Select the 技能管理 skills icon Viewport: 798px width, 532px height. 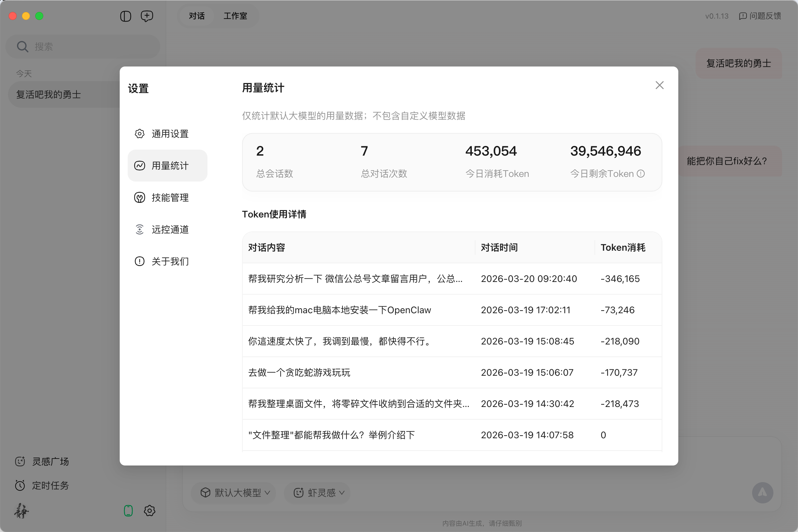click(x=139, y=198)
